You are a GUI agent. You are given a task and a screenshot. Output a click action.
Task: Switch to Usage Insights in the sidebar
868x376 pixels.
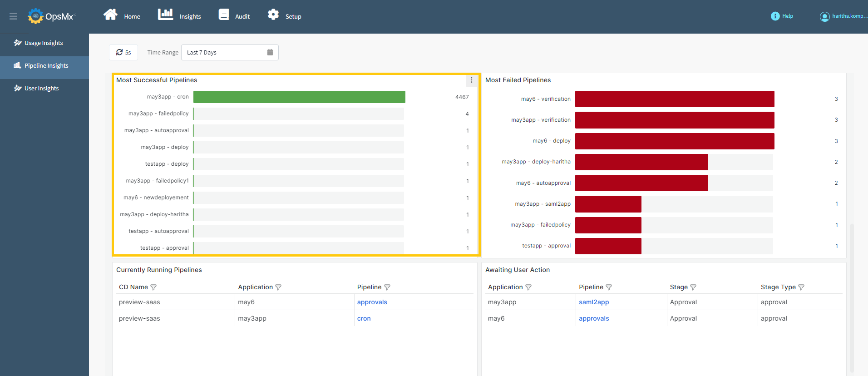point(44,43)
